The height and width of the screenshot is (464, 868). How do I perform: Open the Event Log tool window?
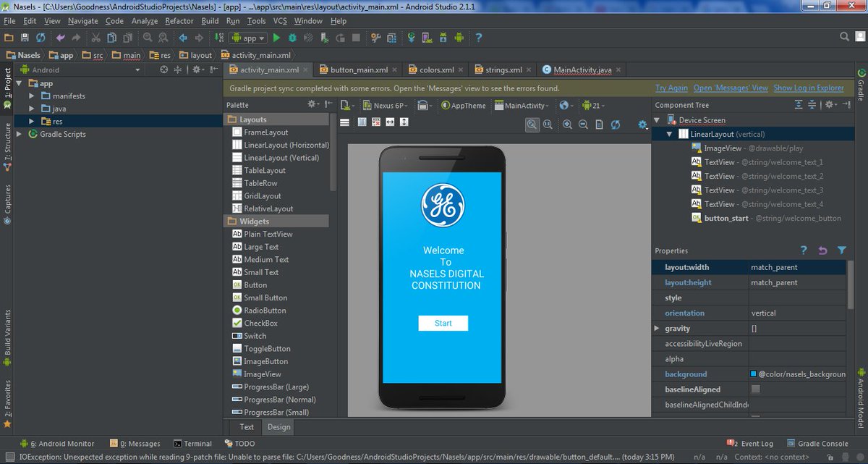[x=749, y=444]
